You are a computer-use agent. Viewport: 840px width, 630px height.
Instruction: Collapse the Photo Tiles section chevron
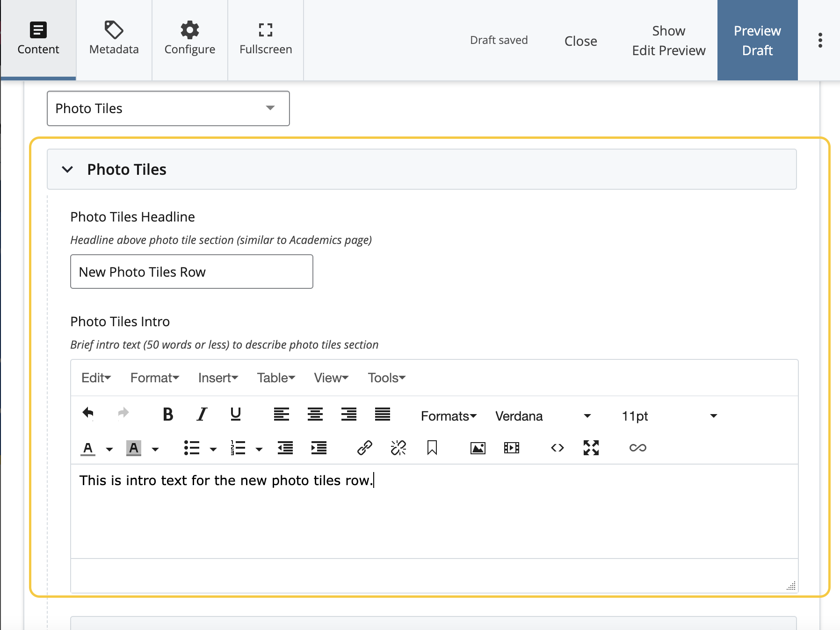(x=67, y=169)
